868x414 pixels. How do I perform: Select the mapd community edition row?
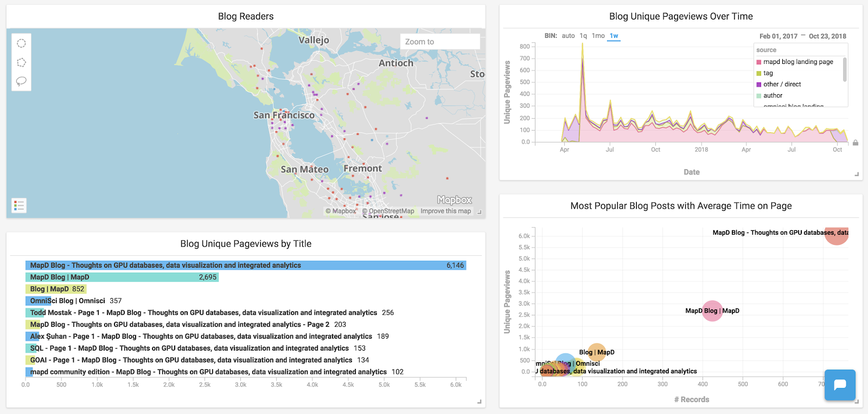coord(215,372)
